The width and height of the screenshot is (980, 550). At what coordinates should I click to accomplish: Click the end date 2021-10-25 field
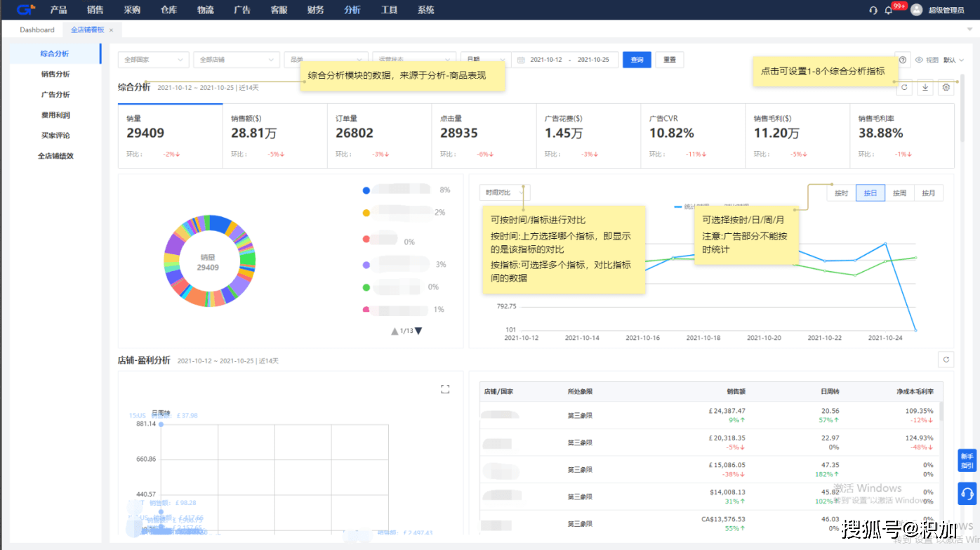593,60
